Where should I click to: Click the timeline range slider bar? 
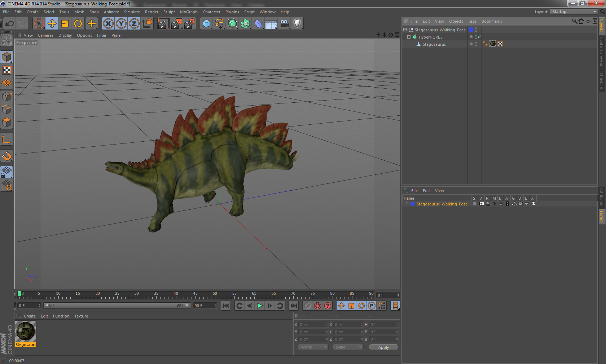117,305
